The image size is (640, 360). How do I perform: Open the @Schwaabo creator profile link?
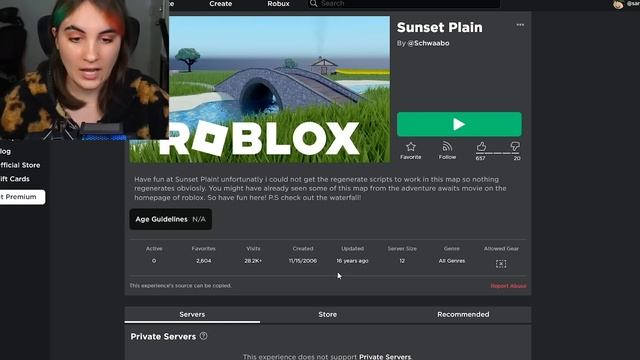click(x=428, y=43)
